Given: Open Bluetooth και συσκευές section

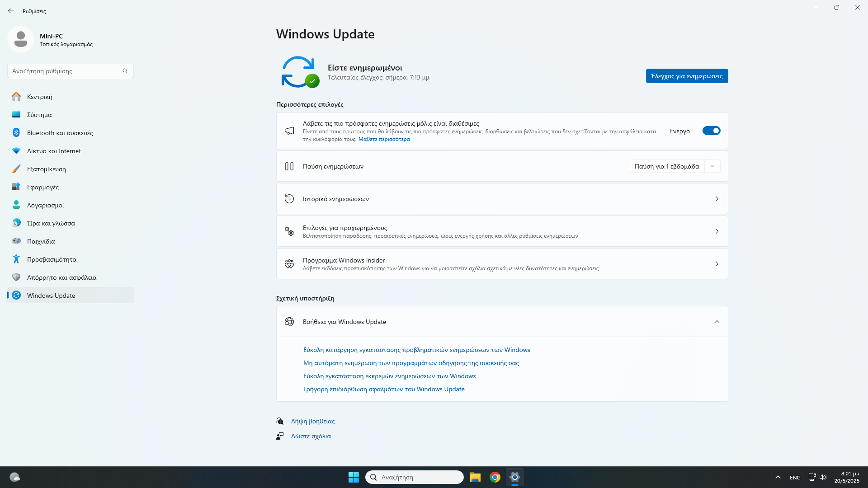Looking at the screenshot, I should 71,132.
